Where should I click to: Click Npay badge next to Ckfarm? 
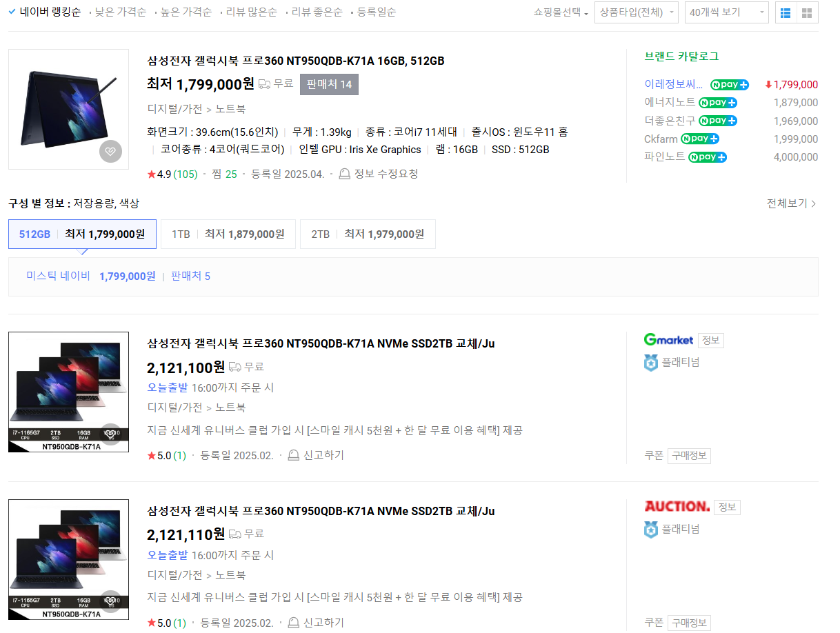tap(700, 139)
